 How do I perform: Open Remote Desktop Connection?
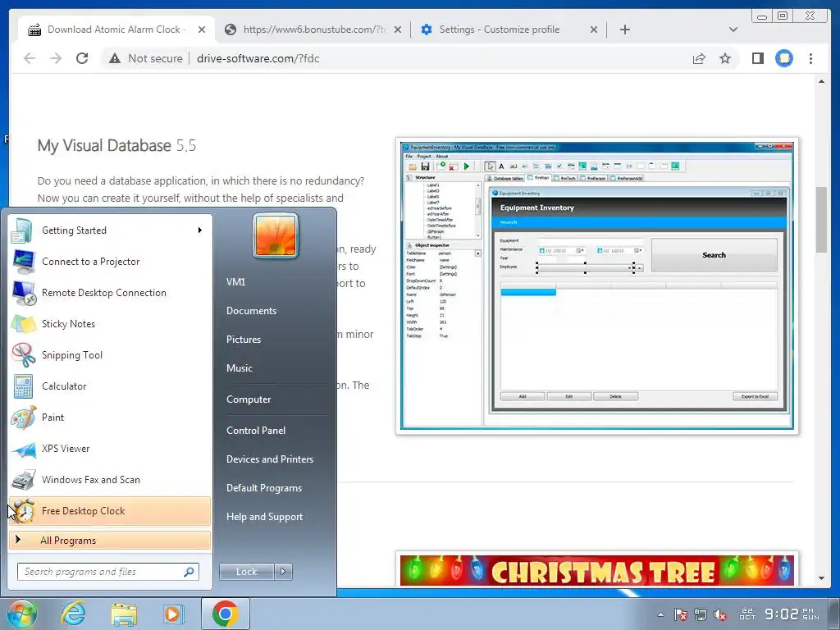(x=109, y=293)
